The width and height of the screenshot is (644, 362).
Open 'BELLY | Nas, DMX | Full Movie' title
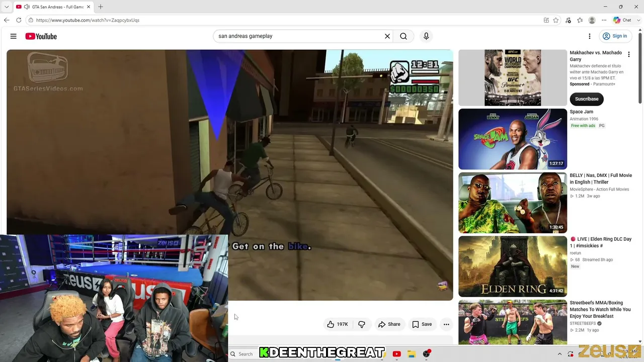point(601,178)
